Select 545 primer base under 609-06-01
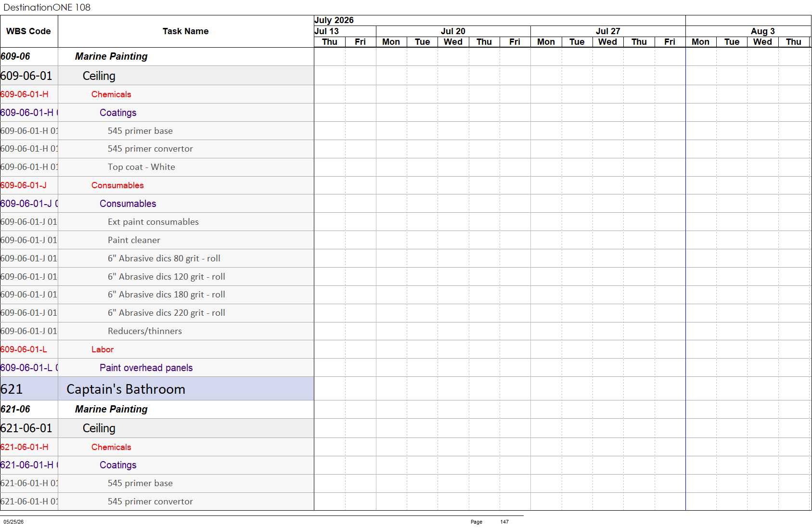Screen dimensions: 812x528 (157, 131)
